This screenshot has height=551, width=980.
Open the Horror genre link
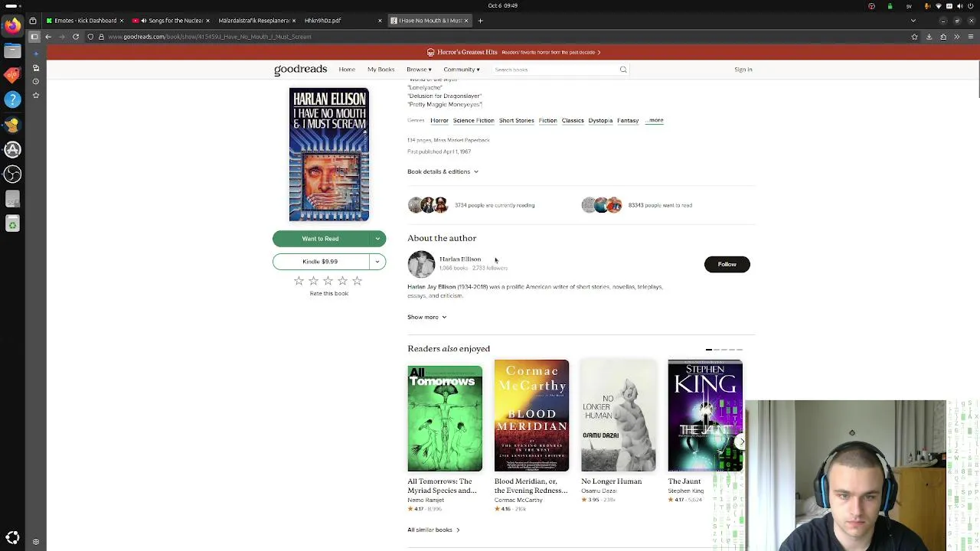coord(439,120)
